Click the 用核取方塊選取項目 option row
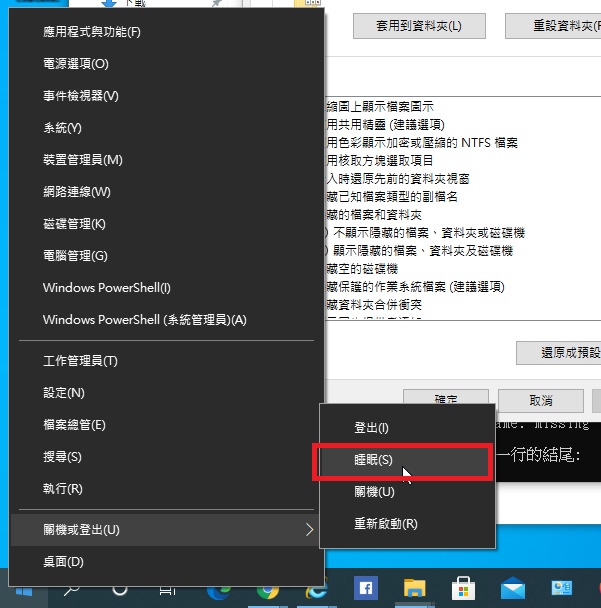The width and height of the screenshot is (601, 608). (380, 161)
